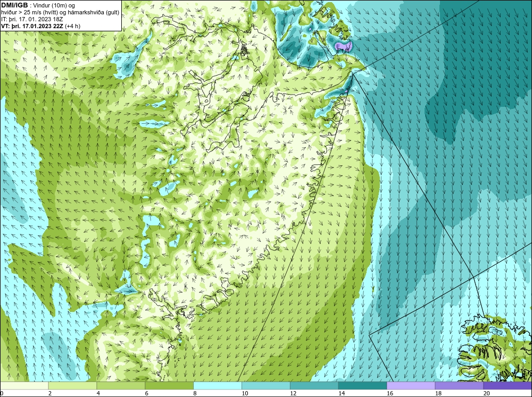Click the 12–14 m/s teal legend swatch
Viewport: 532px width, 397px height.
[314, 386]
